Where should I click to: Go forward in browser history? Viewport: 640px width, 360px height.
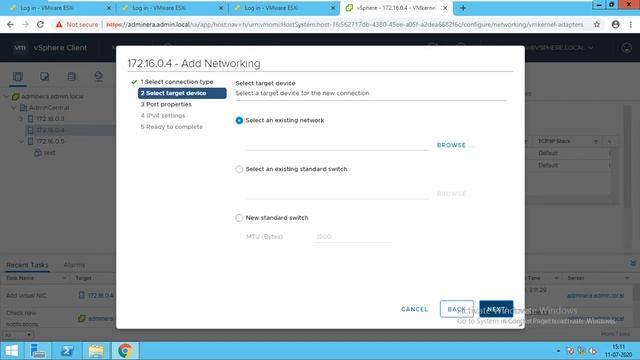(25, 25)
